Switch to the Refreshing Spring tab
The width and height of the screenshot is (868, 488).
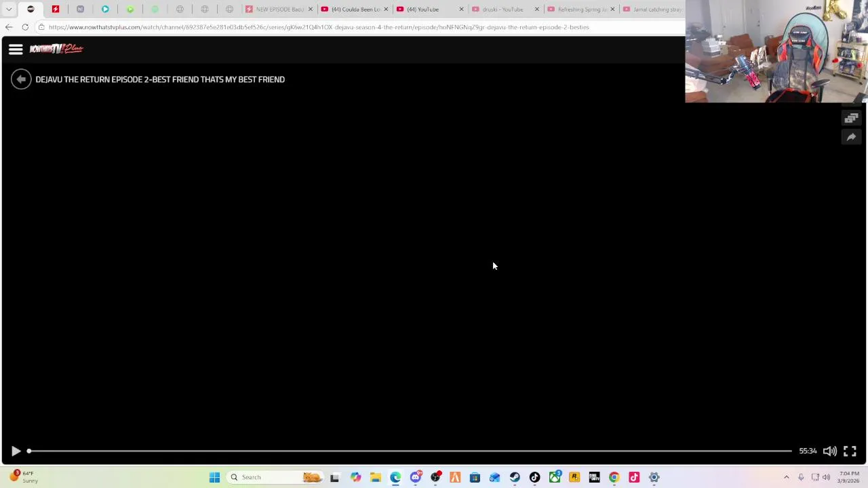coord(580,9)
